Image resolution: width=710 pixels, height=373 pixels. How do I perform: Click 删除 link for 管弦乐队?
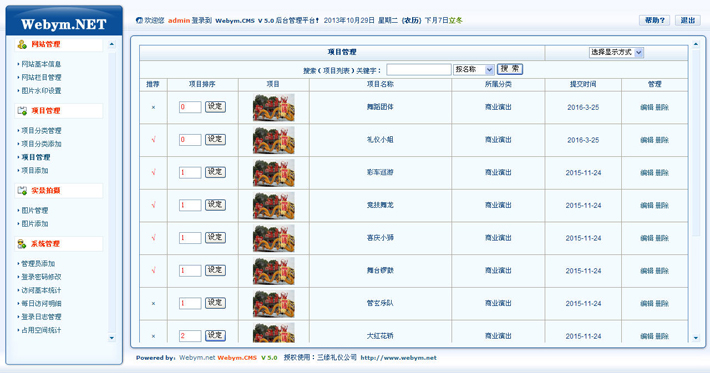tap(662, 303)
